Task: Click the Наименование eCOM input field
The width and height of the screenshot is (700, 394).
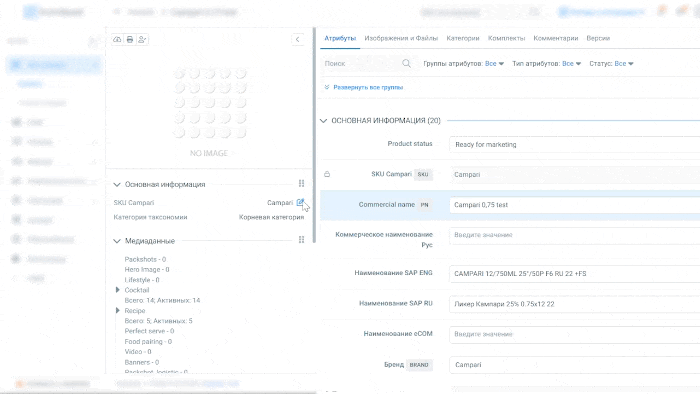Action: [x=575, y=334]
